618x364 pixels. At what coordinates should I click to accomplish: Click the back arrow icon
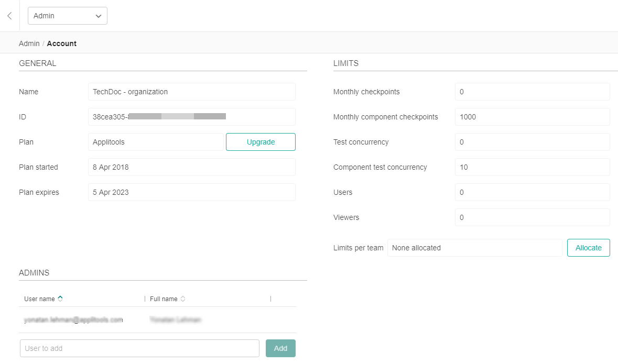point(9,16)
